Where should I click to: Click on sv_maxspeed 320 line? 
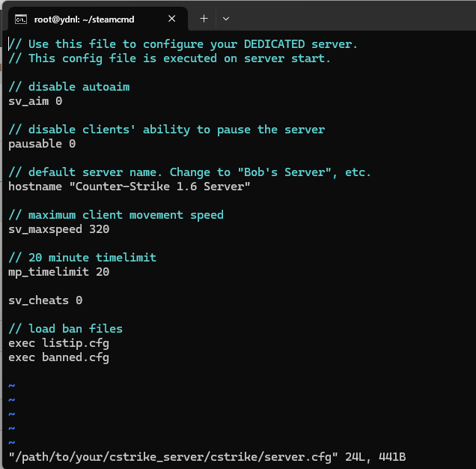click(x=58, y=229)
